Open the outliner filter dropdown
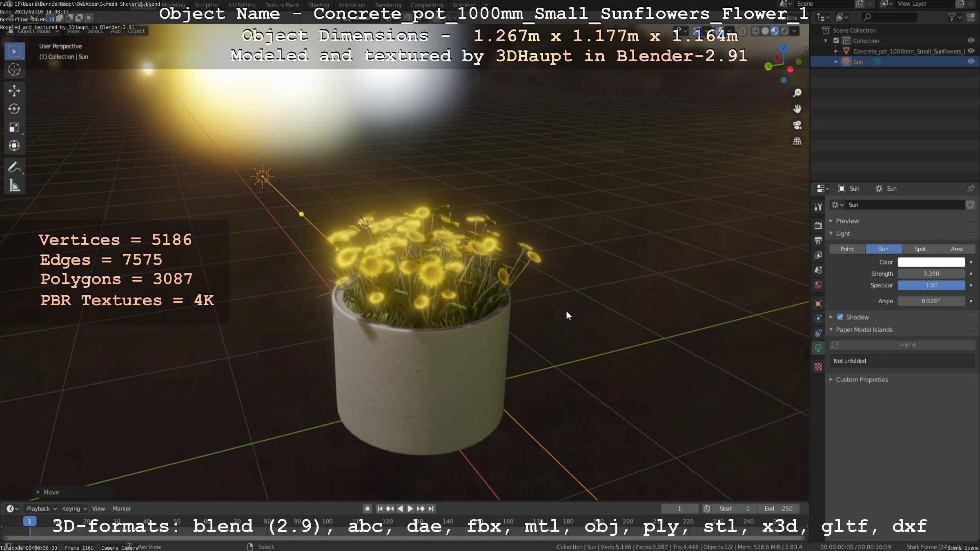Screen dimensions: 980x551 (954, 17)
